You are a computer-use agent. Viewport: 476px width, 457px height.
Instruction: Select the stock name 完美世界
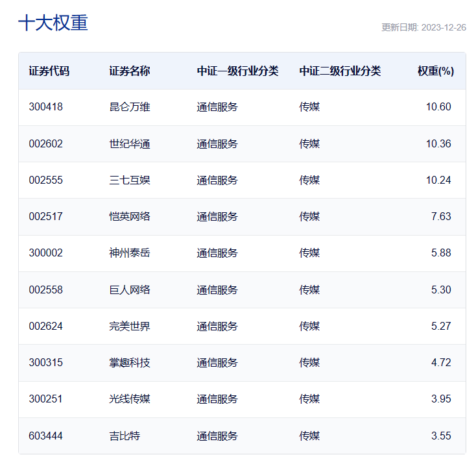(x=130, y=327)
